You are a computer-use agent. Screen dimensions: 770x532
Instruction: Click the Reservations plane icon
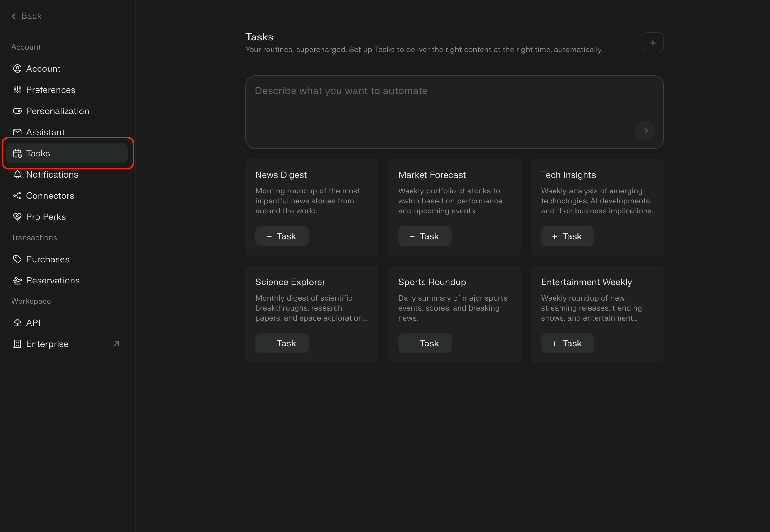pyautogui.click(x=17, y=280)
